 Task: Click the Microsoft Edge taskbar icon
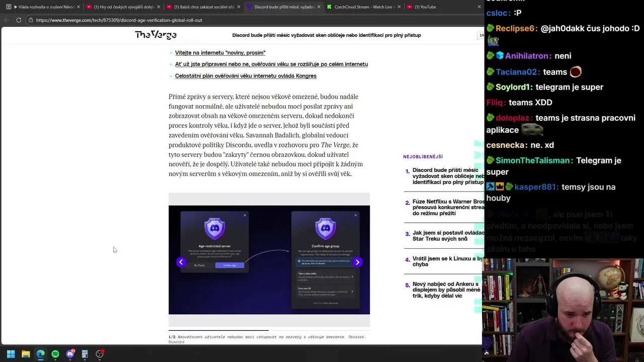[40, 354]
